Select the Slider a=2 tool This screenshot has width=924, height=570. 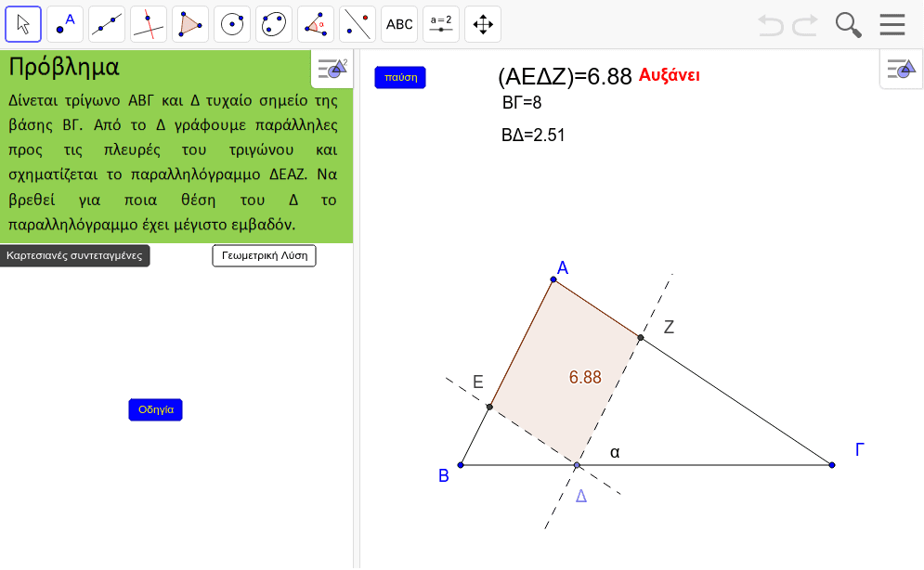(x=441, y=24)
